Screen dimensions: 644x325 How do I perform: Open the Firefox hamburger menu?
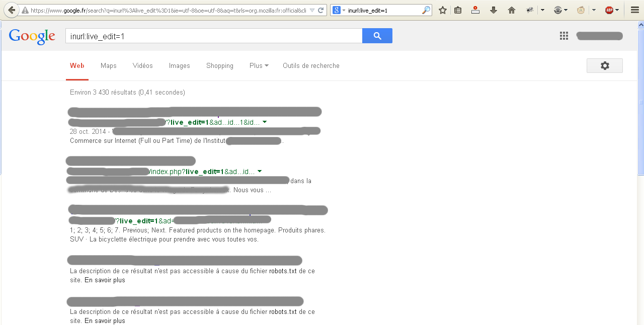point(635,10)
